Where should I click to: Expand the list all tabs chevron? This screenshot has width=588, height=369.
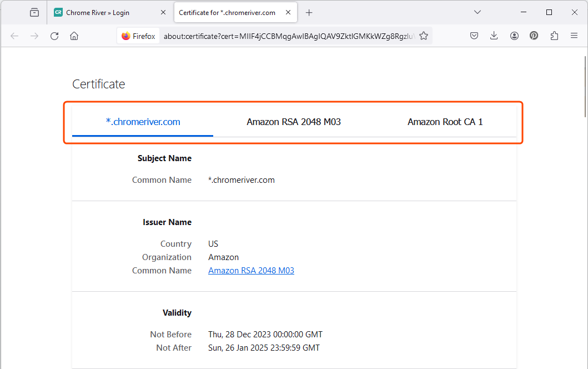pos(478,12)
